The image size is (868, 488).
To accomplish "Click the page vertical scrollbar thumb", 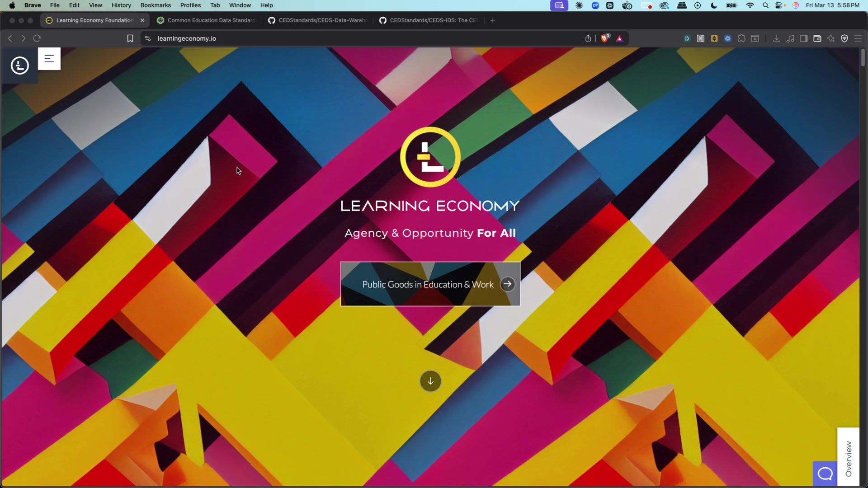I will [863, 57].
